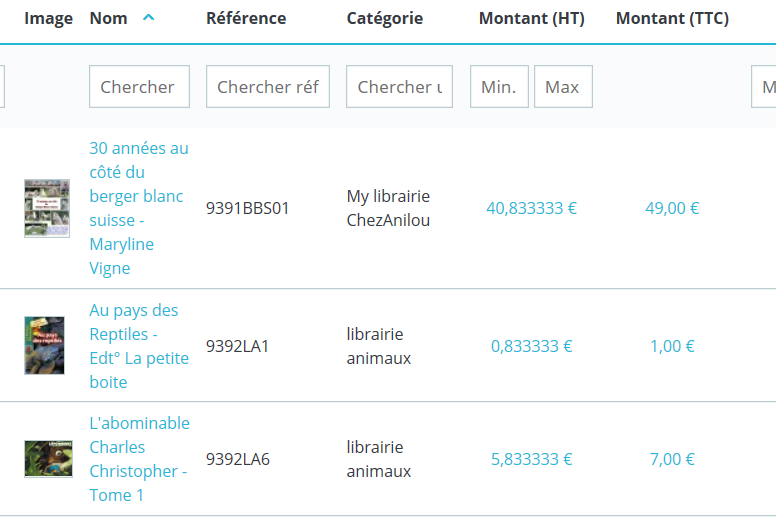Click the 1,00 € TTC price
The image size is (776, 520).
pos(672,346)
